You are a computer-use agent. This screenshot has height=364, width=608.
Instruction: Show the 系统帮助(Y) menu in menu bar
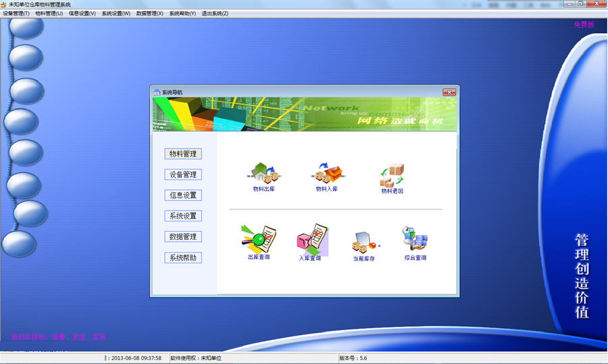pos(182,14)
